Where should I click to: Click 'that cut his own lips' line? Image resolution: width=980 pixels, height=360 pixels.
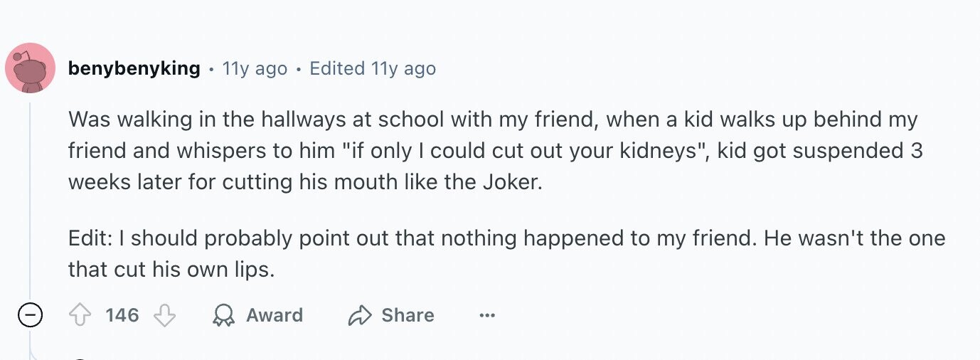pyautogui.click(x=171, y=270)
